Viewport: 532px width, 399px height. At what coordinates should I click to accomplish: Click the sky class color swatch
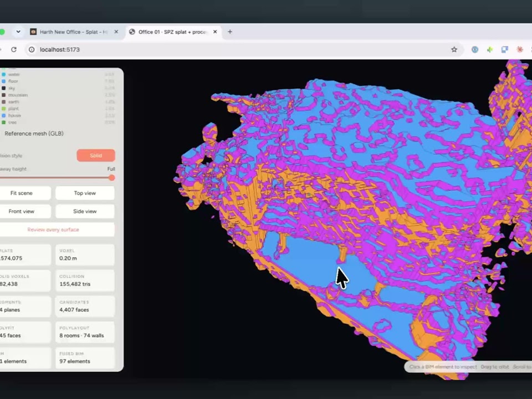point(4,88)
